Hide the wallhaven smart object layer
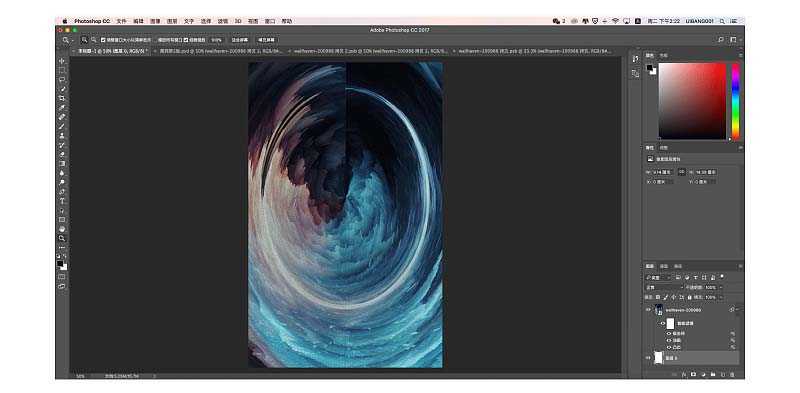 pos(648,310)
